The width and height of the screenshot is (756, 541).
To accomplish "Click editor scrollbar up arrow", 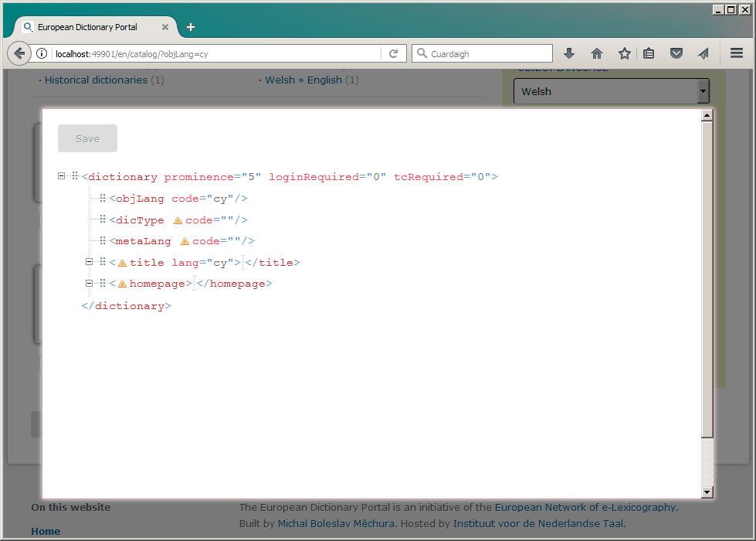I will [707, 115].
